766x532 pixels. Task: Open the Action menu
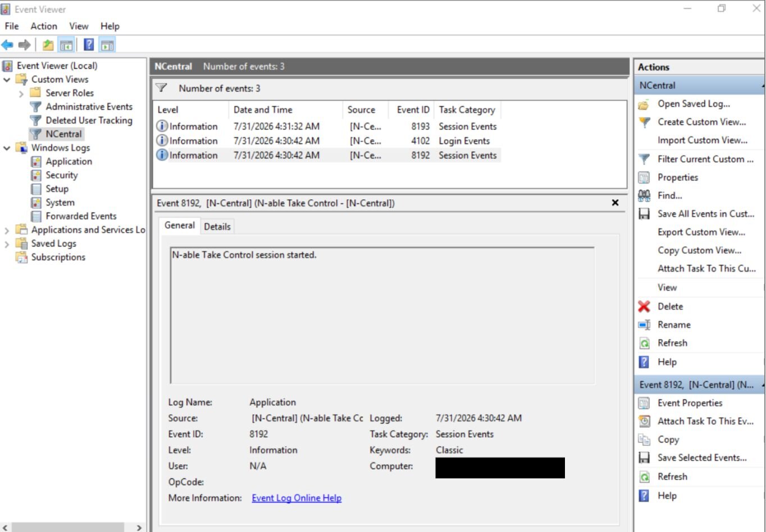44,26
